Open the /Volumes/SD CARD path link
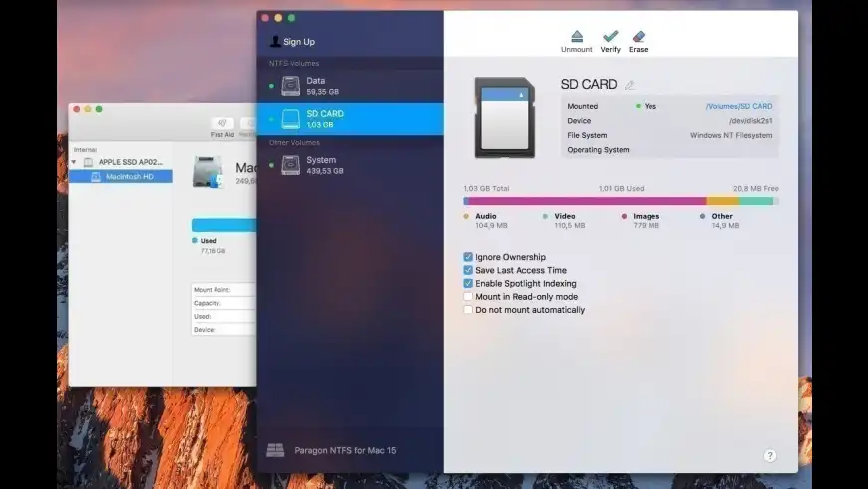This screenshot has height=489, width=868. tap(739, 106)
